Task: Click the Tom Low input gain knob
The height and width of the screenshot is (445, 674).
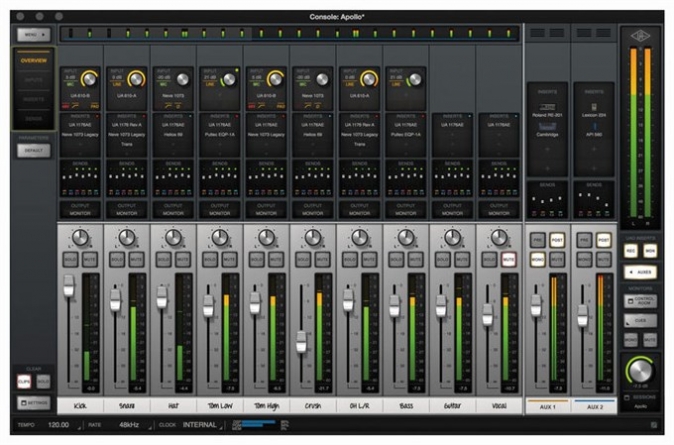Action: (x=229, y=79)
